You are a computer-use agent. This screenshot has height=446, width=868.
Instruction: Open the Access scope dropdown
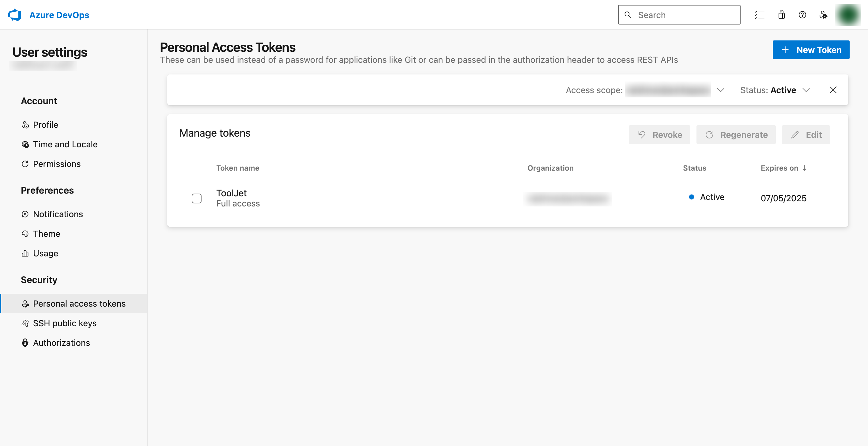click(721, 90)
